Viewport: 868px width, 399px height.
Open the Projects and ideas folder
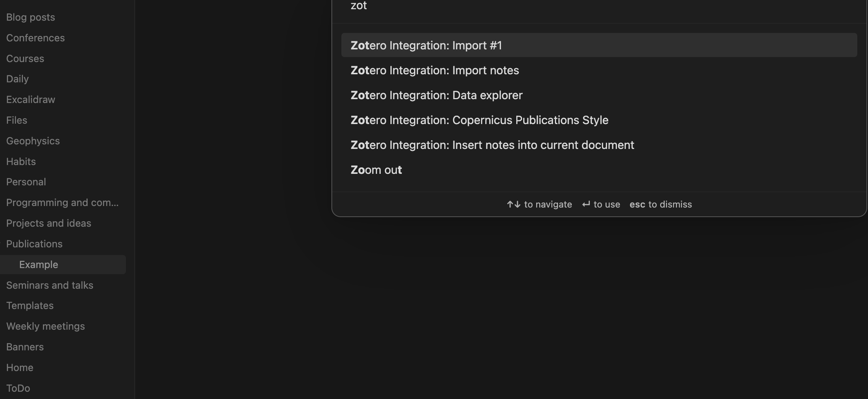[x=48, y=223]
